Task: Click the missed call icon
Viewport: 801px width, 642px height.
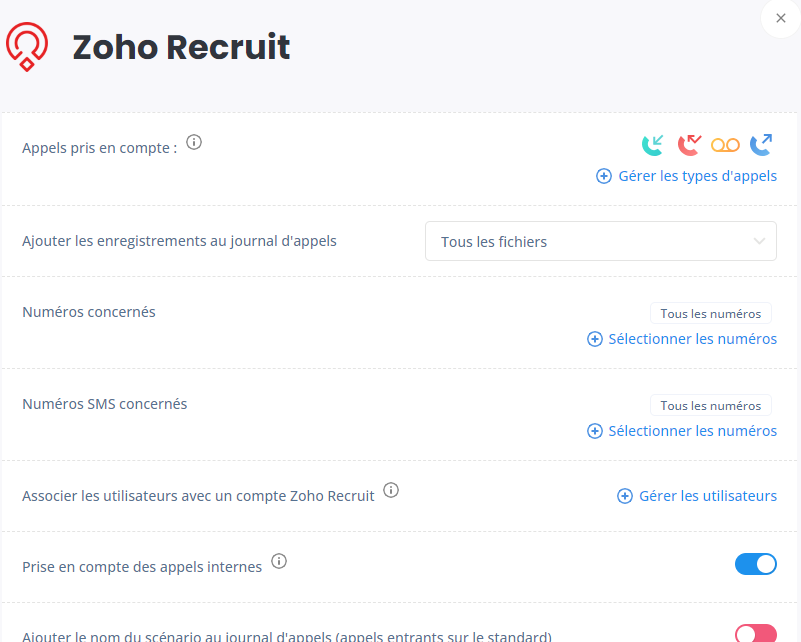Action: pyautogui.click(x=689, y=145)
